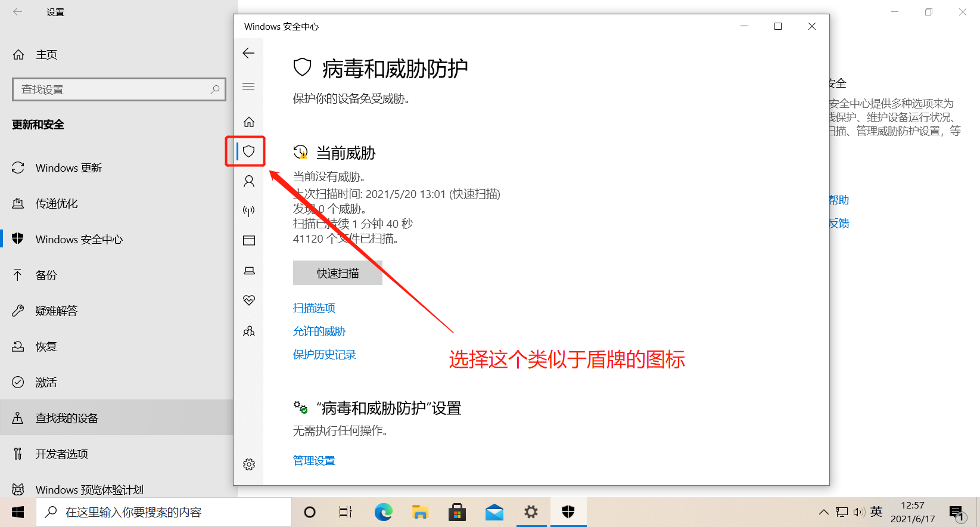Select 传递优化 in Settings sidebar
The image size is (980, 527).
pyautogui.click(x=116, y=204)
